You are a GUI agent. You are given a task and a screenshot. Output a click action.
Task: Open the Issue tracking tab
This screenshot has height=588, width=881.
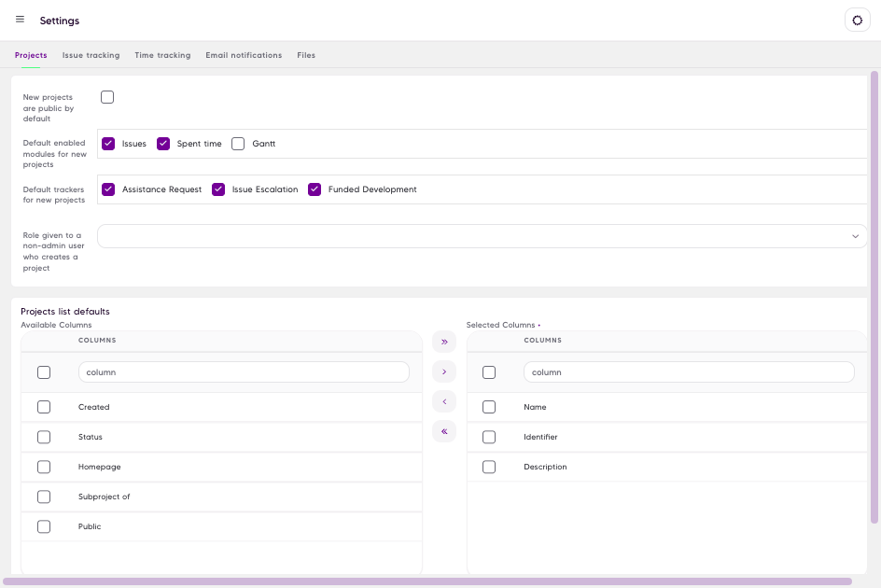point(91,55)
